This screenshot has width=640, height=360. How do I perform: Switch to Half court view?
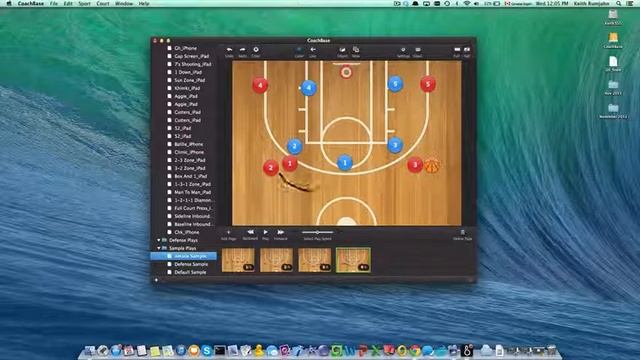pos(467,50)
